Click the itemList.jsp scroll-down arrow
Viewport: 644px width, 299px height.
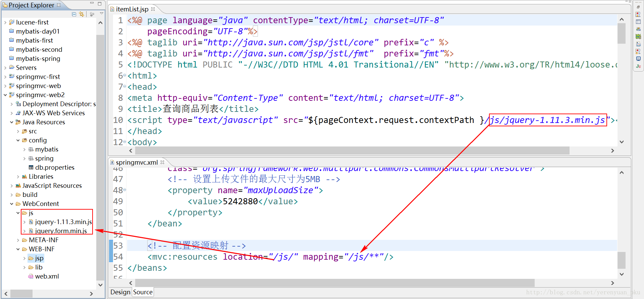(622, 142)
